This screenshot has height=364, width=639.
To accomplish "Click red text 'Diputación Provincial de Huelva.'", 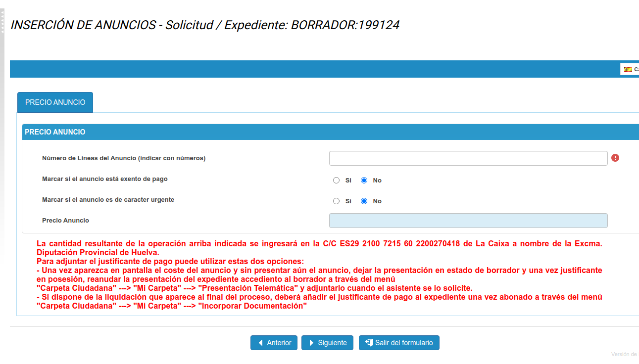I will [98, 252].
